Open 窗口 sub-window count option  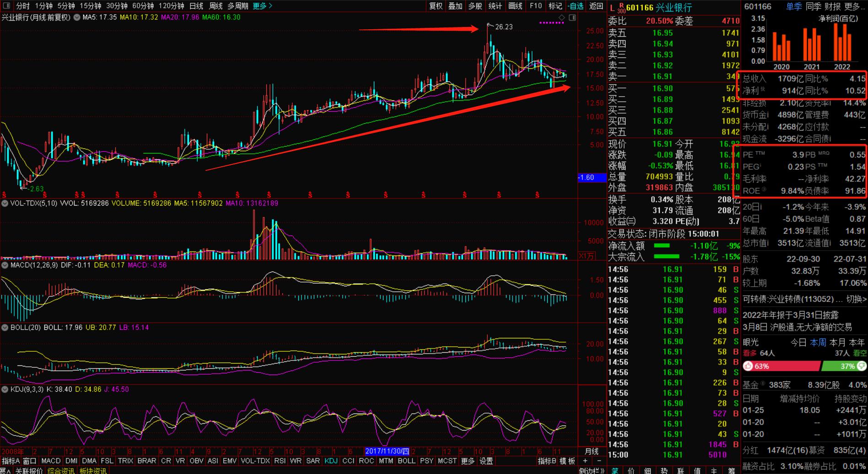(30, 461)
